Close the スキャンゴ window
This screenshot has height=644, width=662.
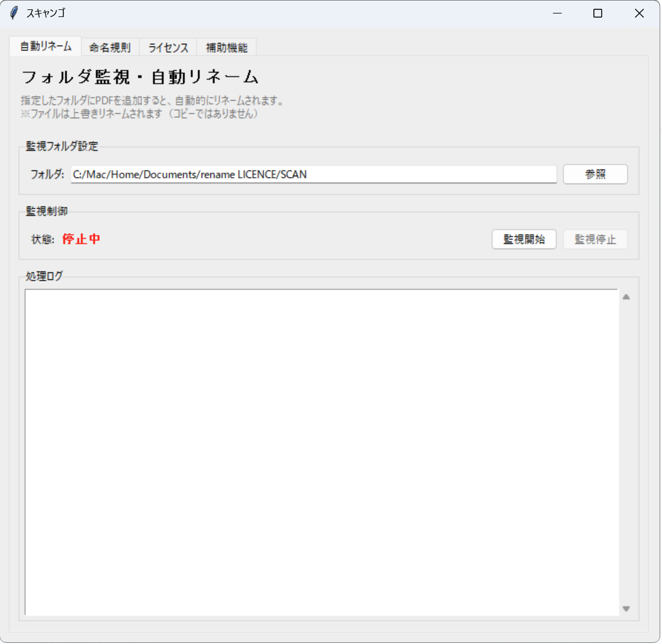point(639,13)
